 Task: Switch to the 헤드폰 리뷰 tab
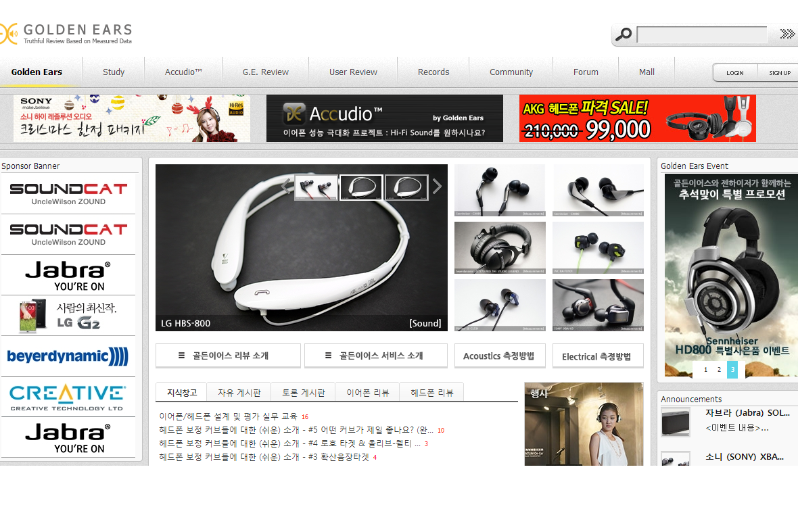431,393
